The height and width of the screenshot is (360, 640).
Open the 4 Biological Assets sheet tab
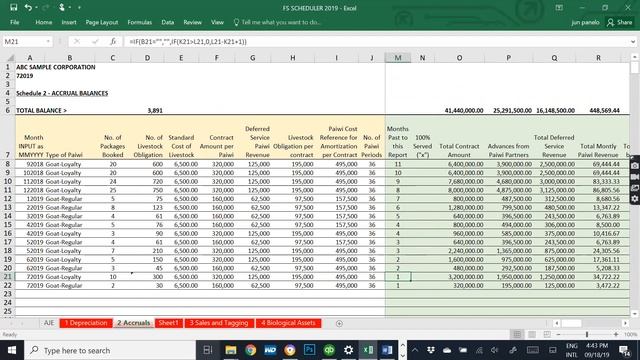tap(288, 323)
